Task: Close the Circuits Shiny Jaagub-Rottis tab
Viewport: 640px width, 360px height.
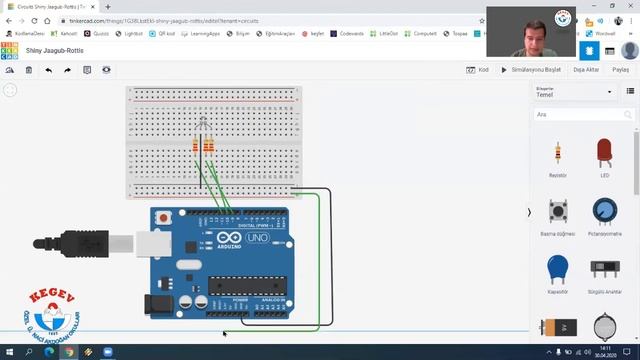Action: click(x=93, y=7)
